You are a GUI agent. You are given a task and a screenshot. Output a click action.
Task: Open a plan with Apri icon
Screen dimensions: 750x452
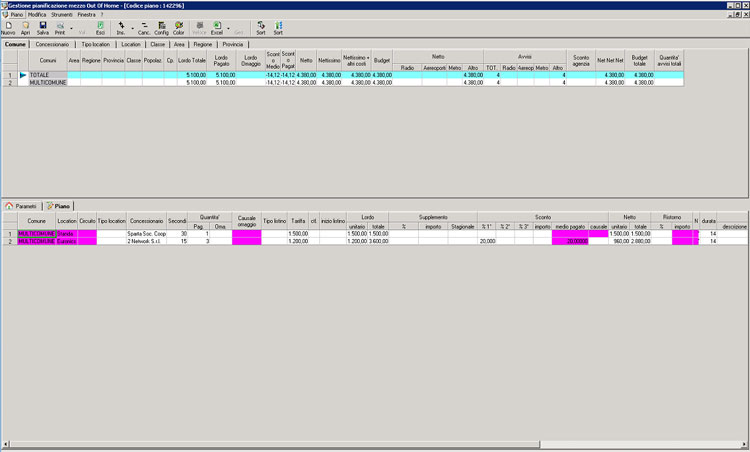26,27
